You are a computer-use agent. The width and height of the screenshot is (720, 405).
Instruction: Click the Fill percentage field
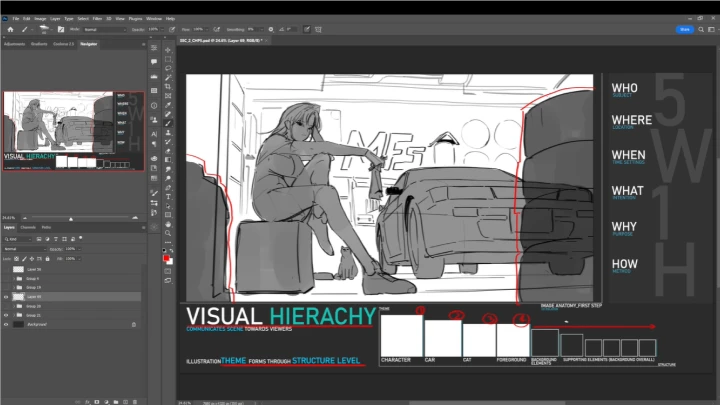click(70, 259)
